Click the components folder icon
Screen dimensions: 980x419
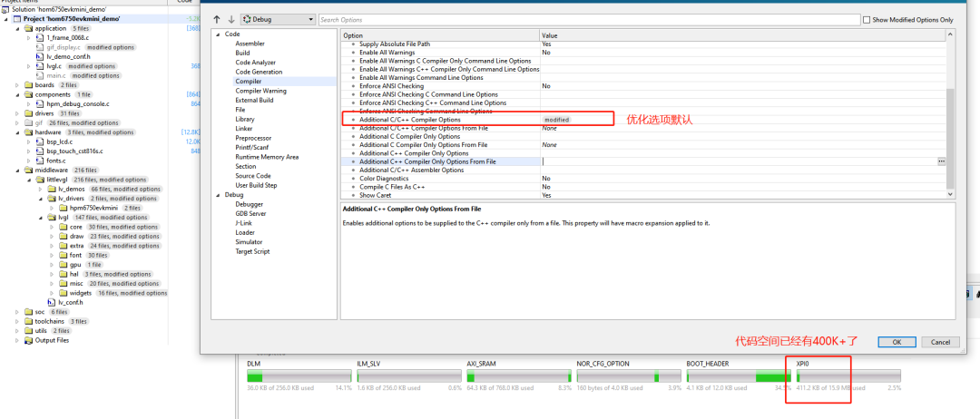28,94
